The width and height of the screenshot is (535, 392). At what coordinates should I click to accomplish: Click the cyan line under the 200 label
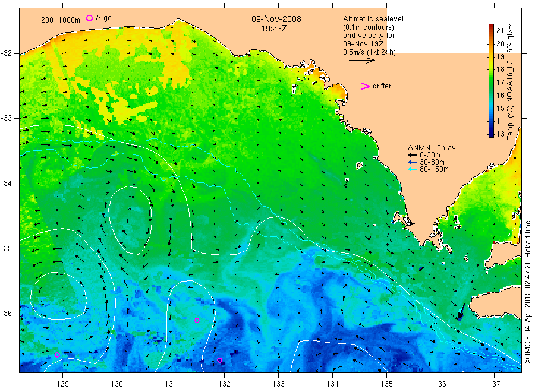click(x=50, y=26)
